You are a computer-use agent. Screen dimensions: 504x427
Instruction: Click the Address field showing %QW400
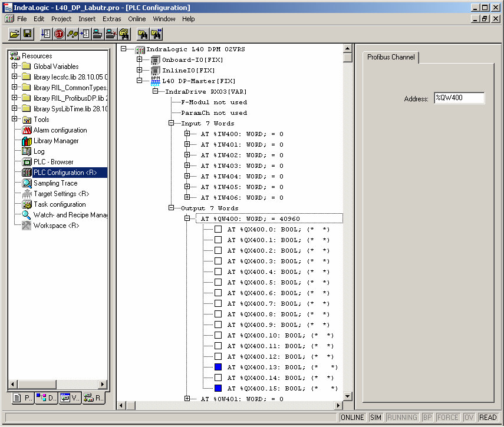pos(459,98)
